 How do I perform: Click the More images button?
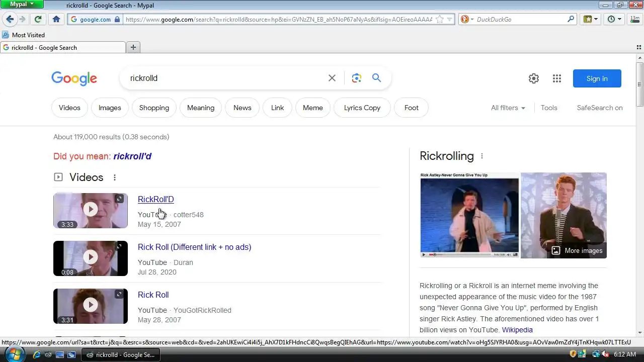click(x=577, y=250)
